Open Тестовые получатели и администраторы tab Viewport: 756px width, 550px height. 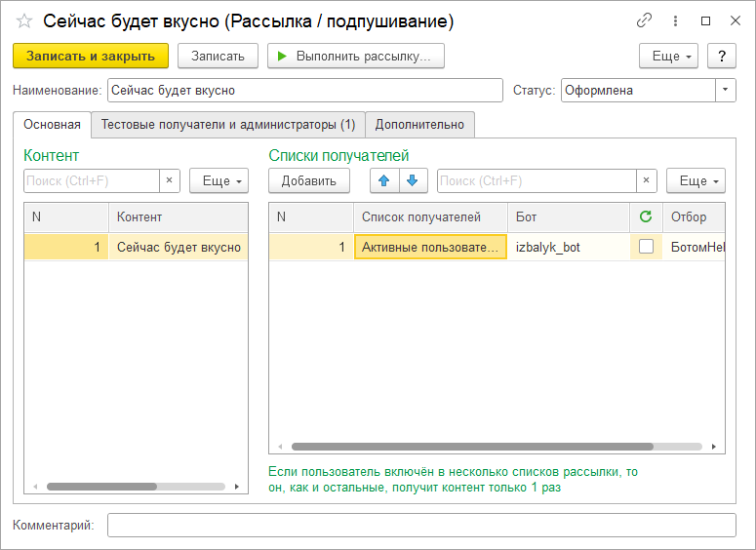(x=228, y=125)
